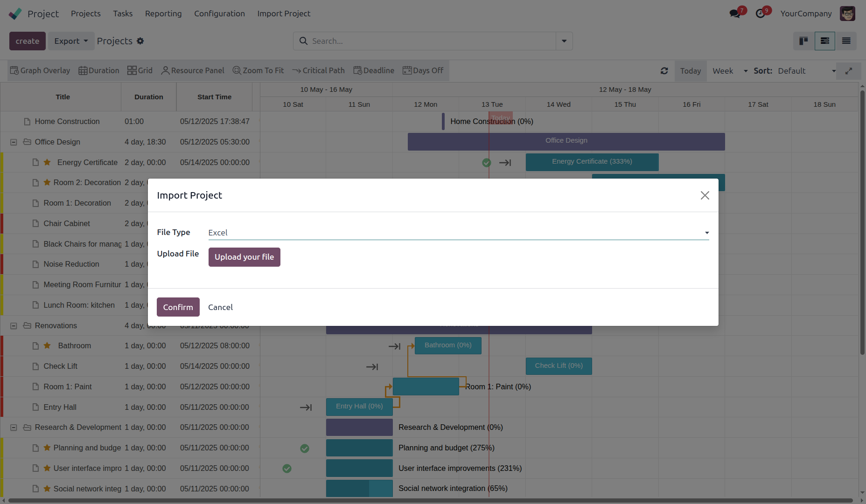
Task: Click Upload your file button
Action: tap(244, 257)
